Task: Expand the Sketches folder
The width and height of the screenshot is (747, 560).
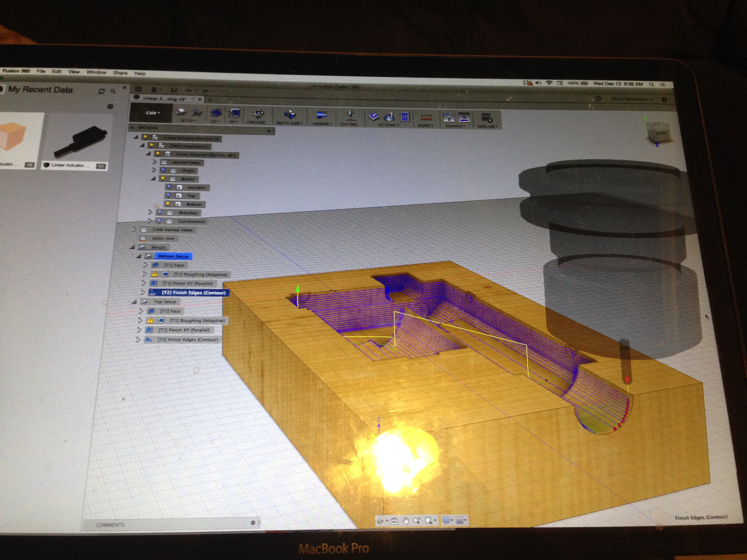Action: pos(150,212)
